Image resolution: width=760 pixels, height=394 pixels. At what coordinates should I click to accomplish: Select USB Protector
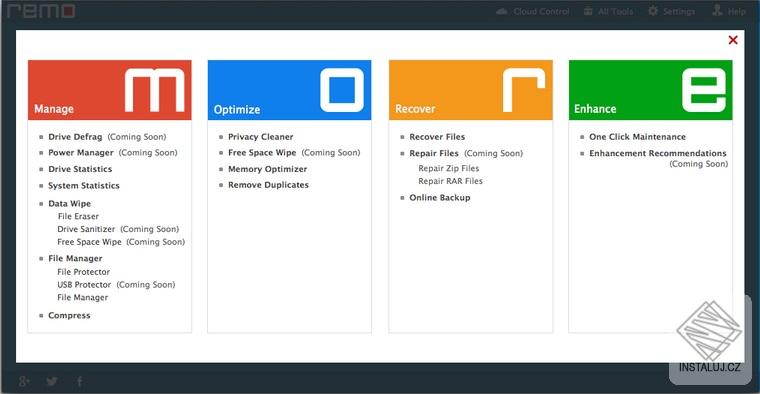coord(84,285)
